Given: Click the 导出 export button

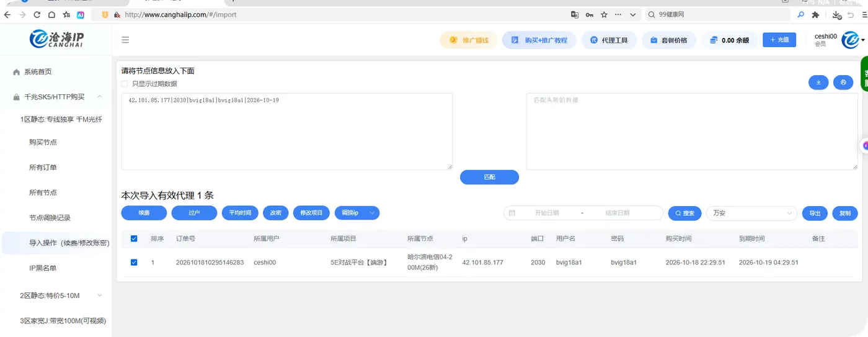Looking at the screenshot, I should coord(815,213).
